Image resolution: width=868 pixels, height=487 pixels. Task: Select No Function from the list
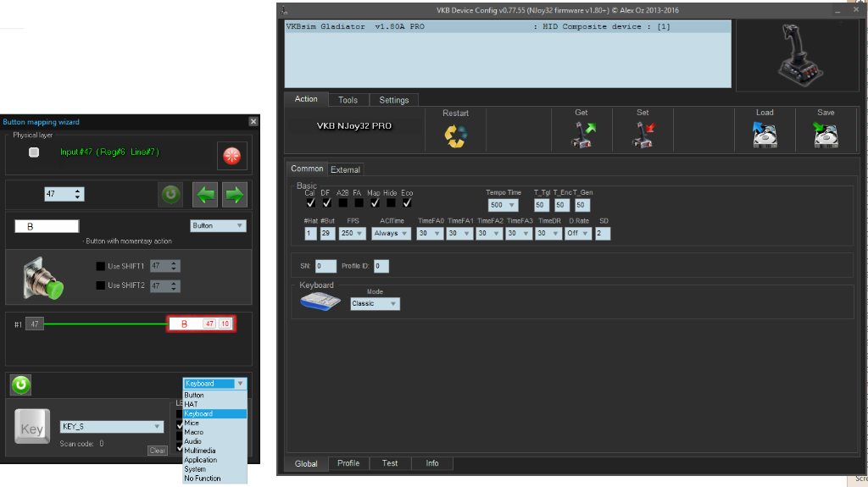(x=214, y=479)
